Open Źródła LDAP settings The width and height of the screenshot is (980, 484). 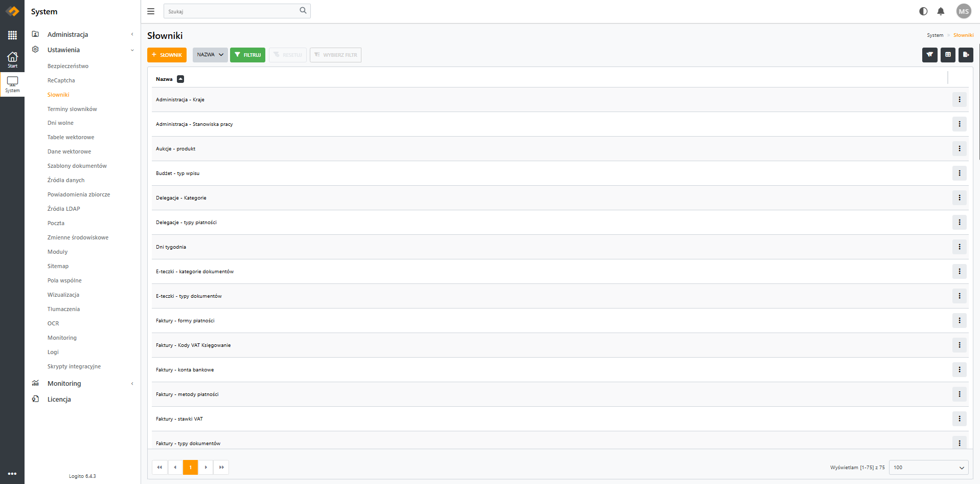[x=64, y=209]
